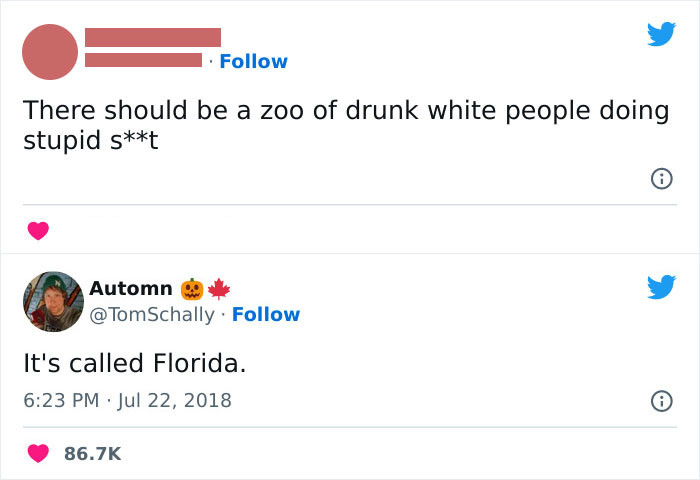Follow the redacted top tweet author

253,61
